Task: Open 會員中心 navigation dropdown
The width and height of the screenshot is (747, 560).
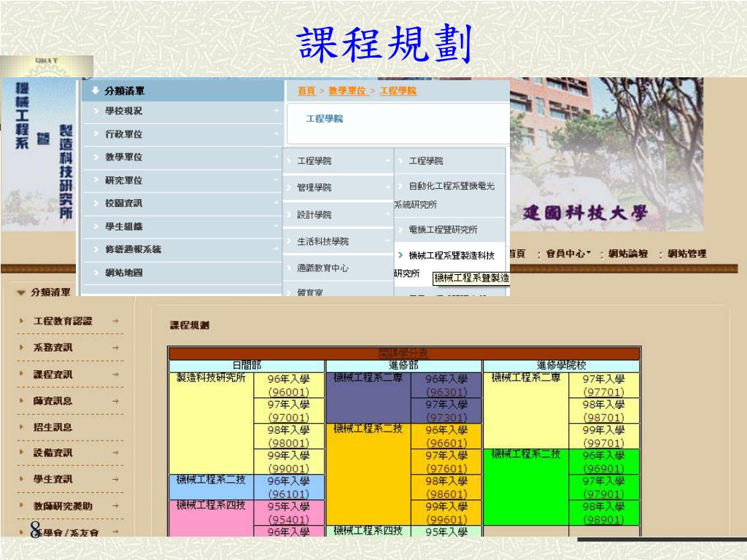Action: click(x=568, y=254)
